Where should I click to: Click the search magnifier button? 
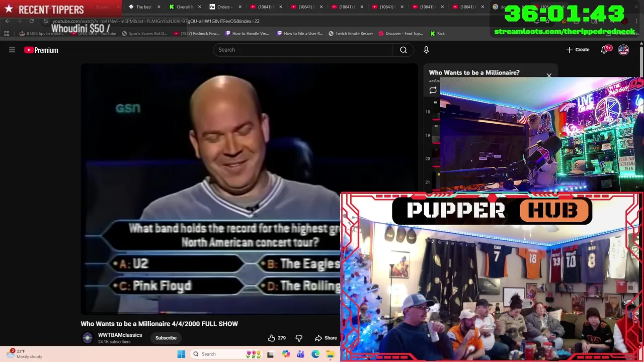[x=404, y=50]
